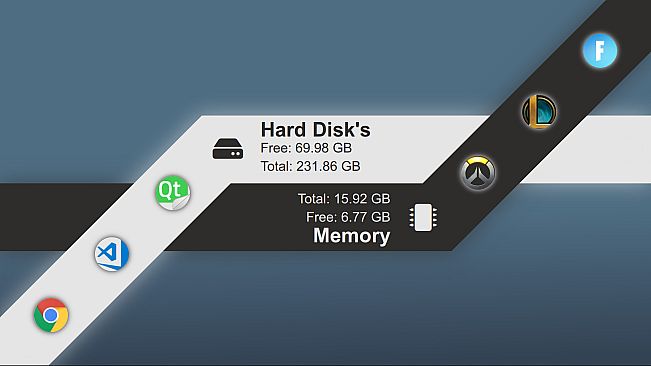The width and height of the screenshot is (651, 366).
Task: Click the disk Free: 69.98 GB reading
Action: coord(306,148)
